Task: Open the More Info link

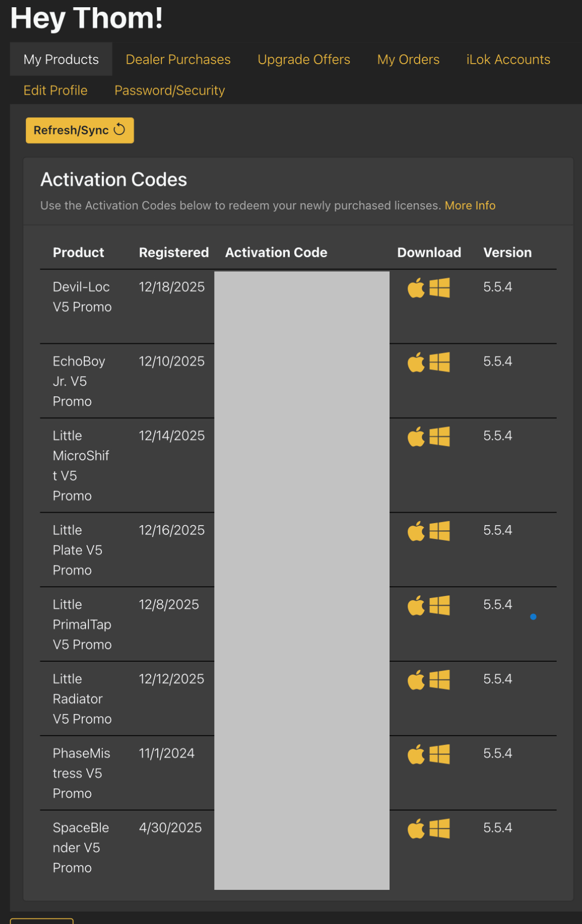Action: [470, 206]
